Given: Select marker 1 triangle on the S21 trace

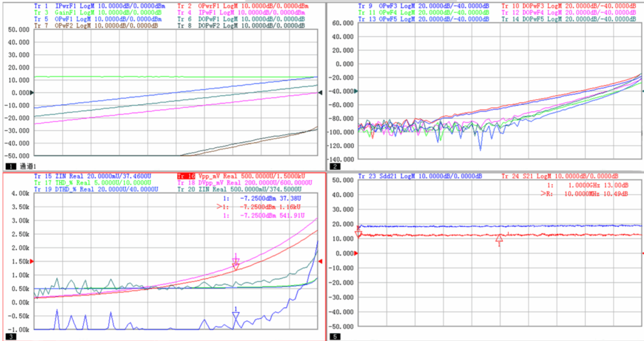Looking at the screenshot, I should [x=499, y=239].
